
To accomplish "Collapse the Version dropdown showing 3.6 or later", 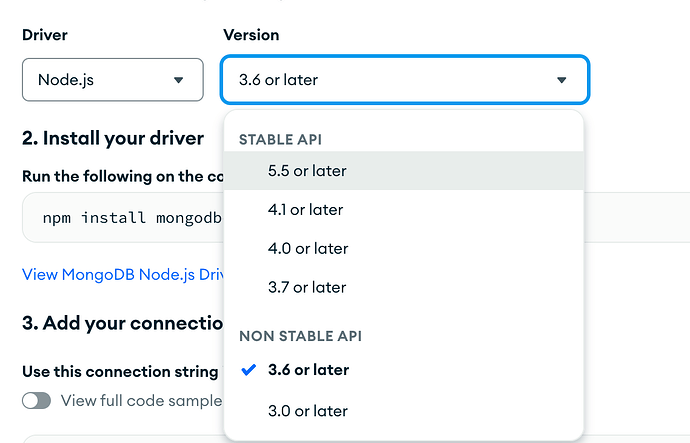I will 404,79.
